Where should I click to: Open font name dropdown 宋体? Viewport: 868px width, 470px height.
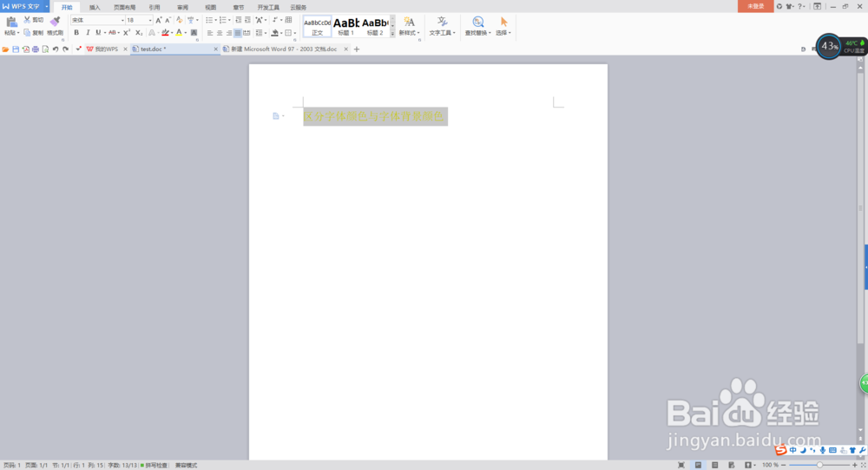point(122,21)
